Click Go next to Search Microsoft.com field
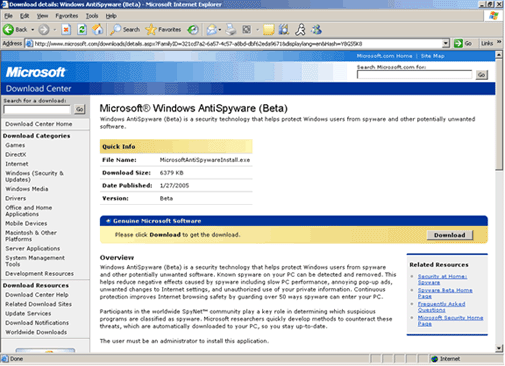 pos(481,75)
